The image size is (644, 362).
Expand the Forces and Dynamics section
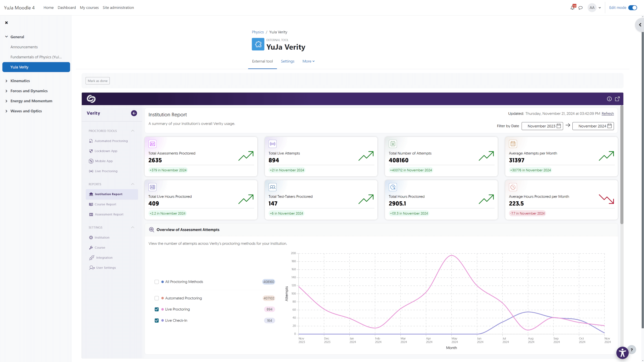click(6, 91)
